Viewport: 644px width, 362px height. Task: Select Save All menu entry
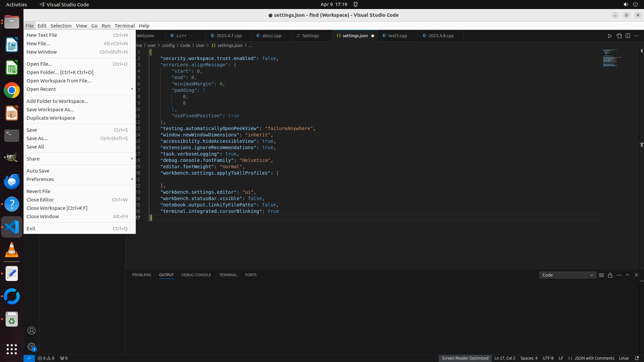(x=35, y=147)
